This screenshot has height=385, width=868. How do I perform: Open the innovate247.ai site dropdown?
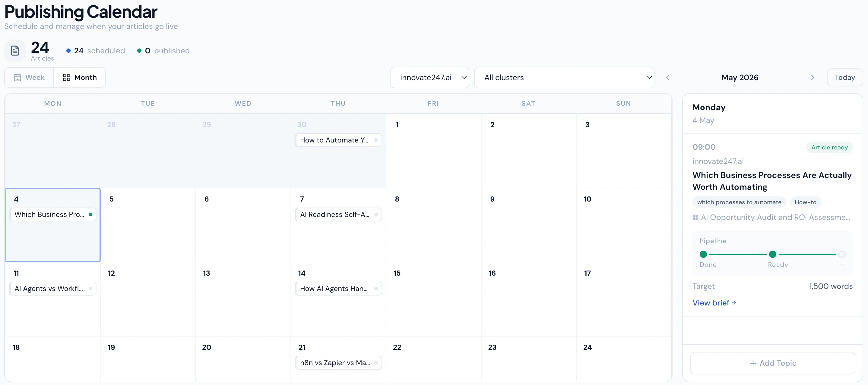[x=429, y=77]
